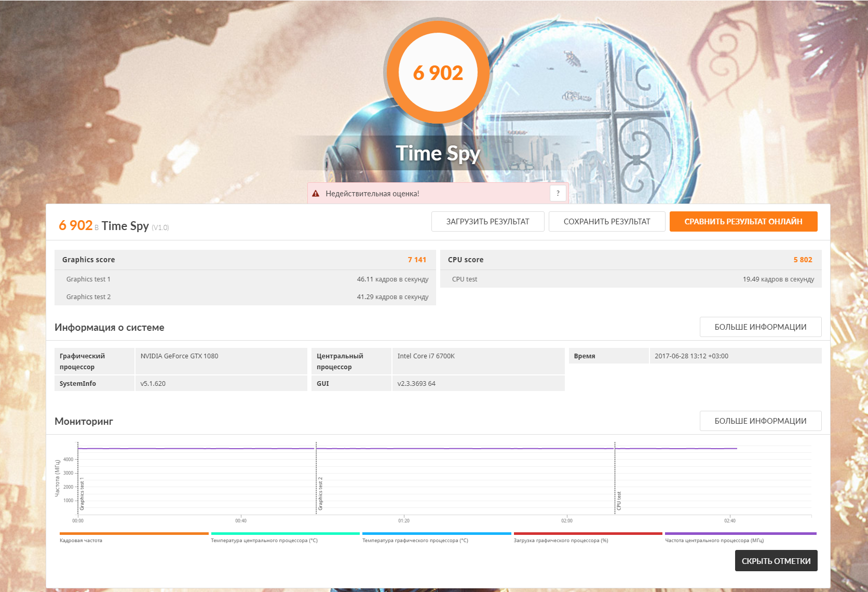Click СОХРАНИТЬ РЕЗУЛЬТАТ button
The width and height of the screenshot is (868, 592).
607,222
